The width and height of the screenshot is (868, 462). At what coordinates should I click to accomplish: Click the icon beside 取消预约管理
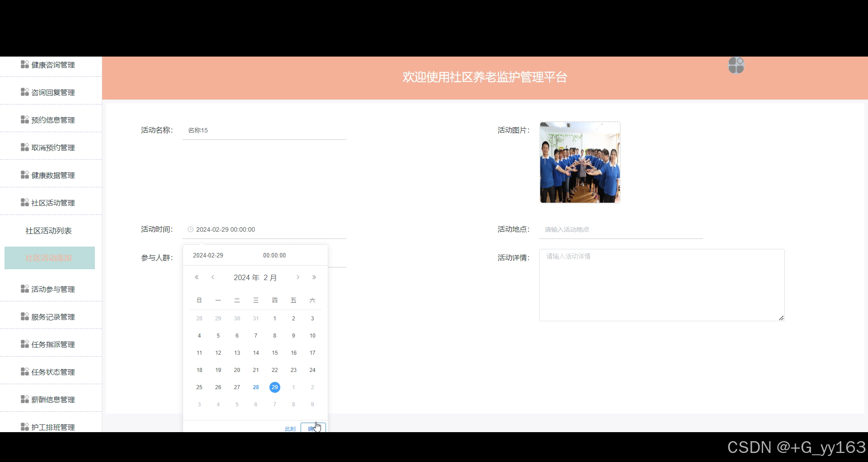tap(25, 147)
